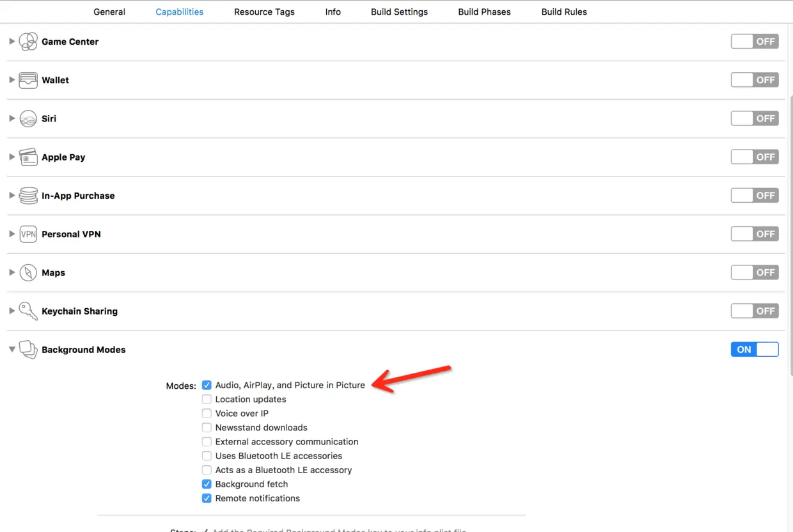The width and height of the screenshot is (793, 532).
Task: Click the Personal VPN icon
Action: pyautogui.click(x=28, y=234)
